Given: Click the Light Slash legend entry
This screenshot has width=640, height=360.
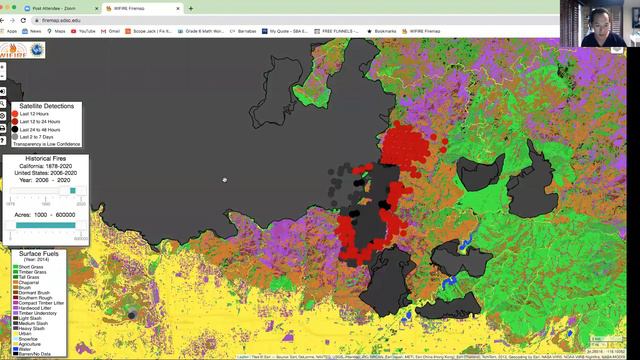Looking at the screenshot, I should [x=27, y=318].
